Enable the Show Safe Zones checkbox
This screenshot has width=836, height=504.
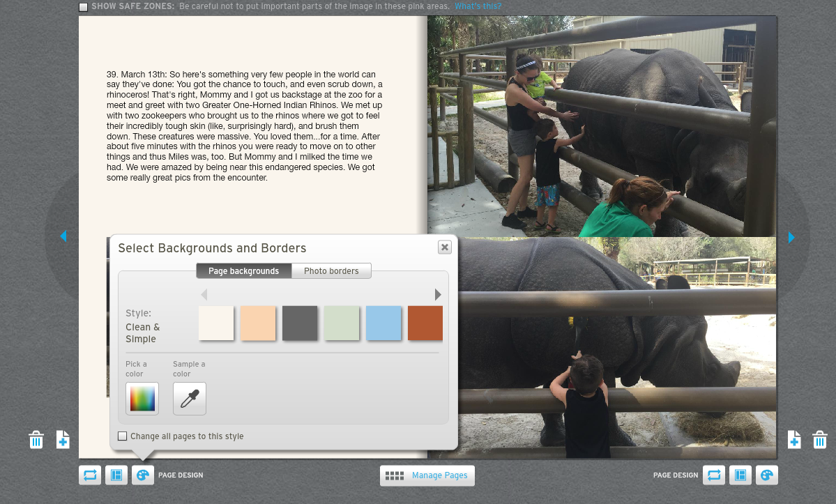(x=84, y=7)
